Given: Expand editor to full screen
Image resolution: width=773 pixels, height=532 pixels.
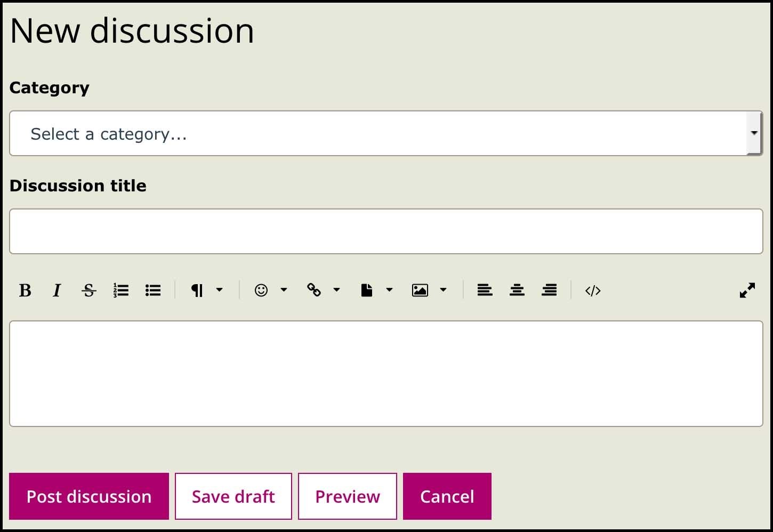Looking at the screenshot, I should (747, 290).
